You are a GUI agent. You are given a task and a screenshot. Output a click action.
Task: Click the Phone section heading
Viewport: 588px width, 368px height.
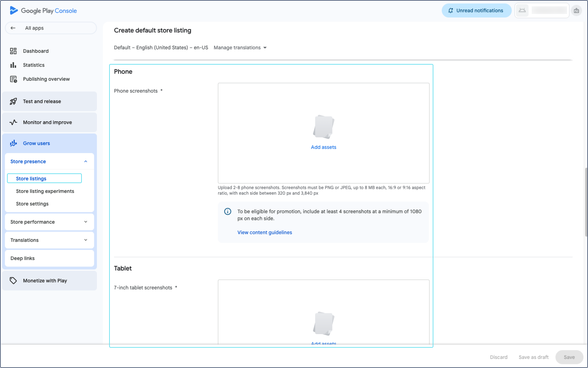pos(123,72)
